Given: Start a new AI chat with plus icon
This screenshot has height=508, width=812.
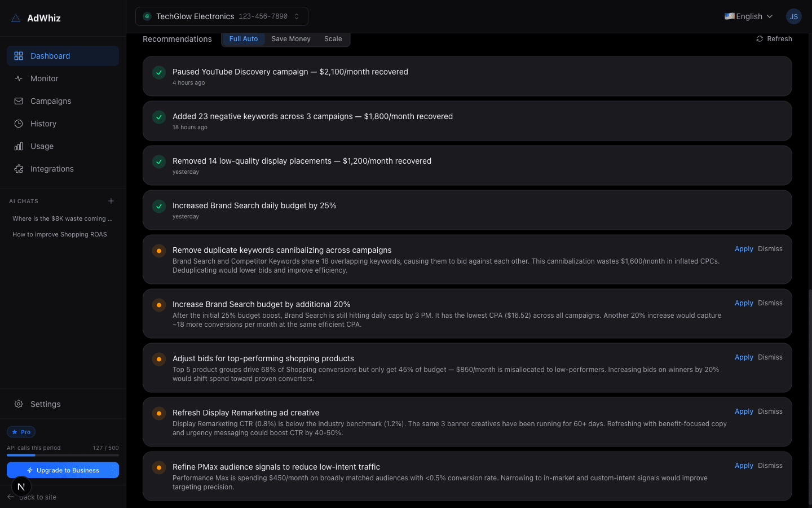Looking at the screenshot, I should pyautogui.click(x=111, y=201).
